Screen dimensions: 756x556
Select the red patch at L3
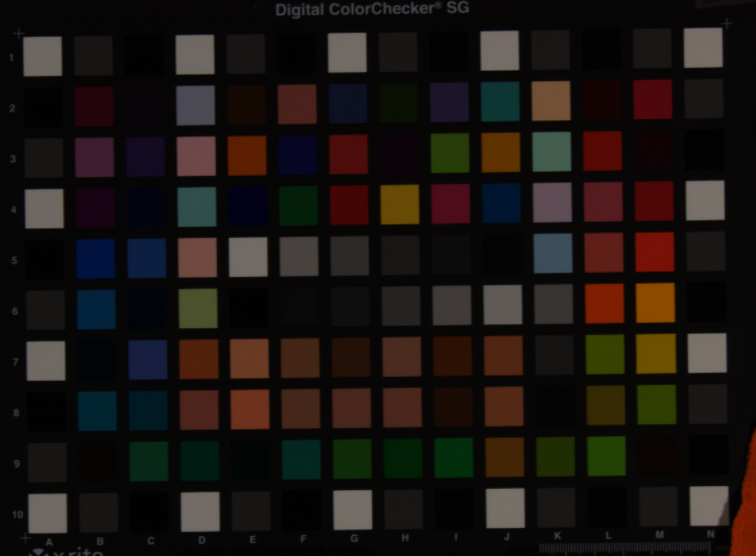coord(603,150)
